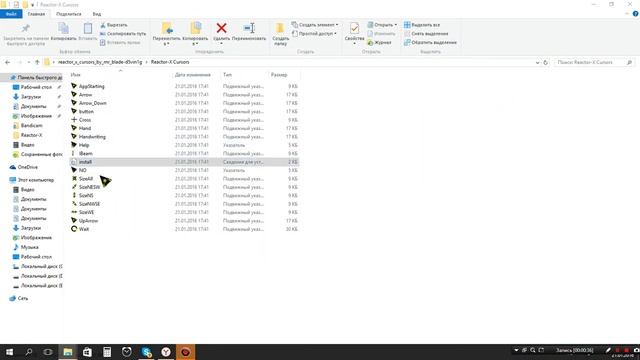This screenshot has width=640, height=360.
Task: Click the Свойства (Properties) checkmark icon
Action: click(x=354, y=28)
